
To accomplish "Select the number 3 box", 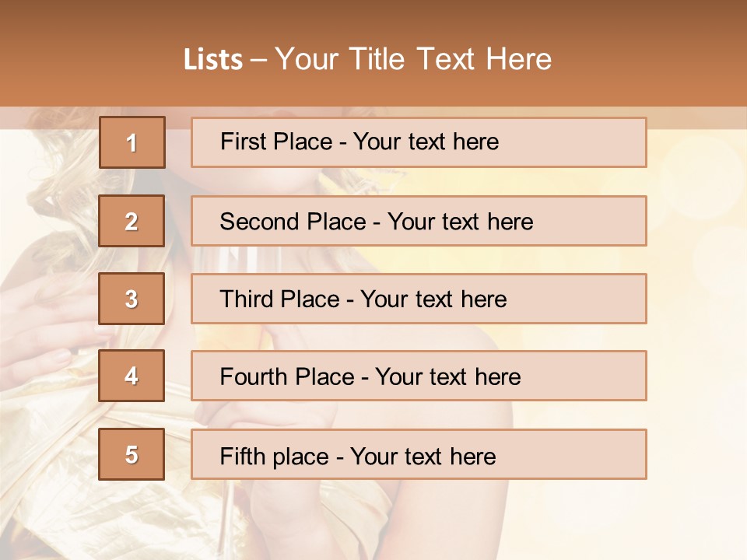I will pos(132,299).
